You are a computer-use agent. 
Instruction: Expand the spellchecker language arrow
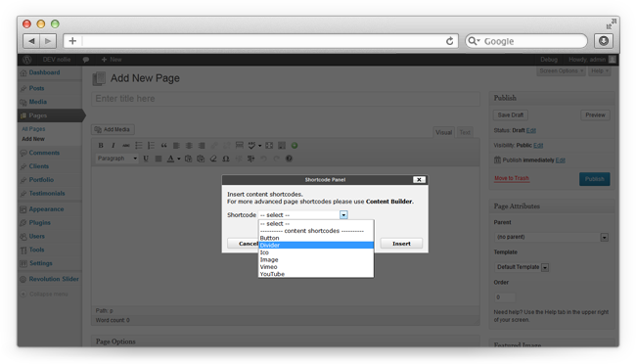tap(259, 145)
